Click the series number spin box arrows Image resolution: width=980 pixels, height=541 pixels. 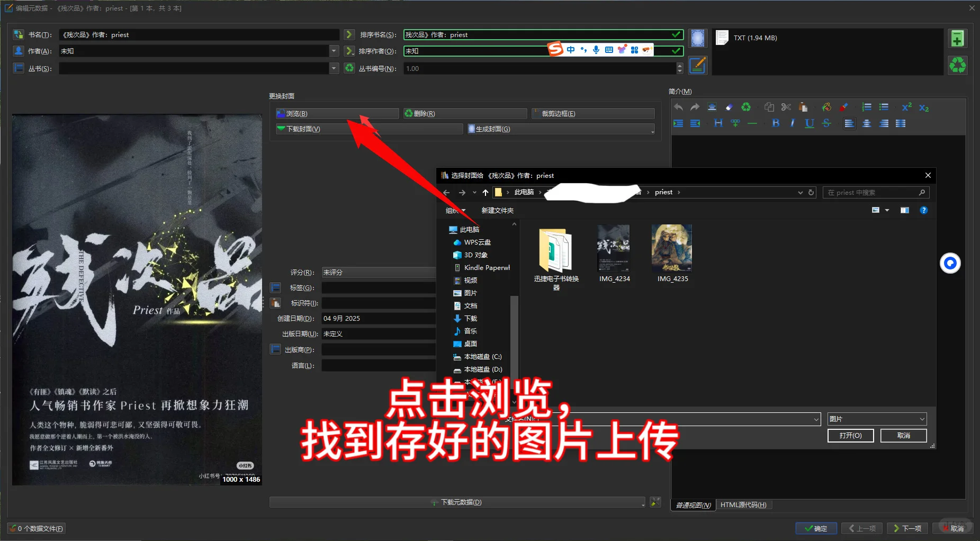pyautogui.click(x=680, y=68)
